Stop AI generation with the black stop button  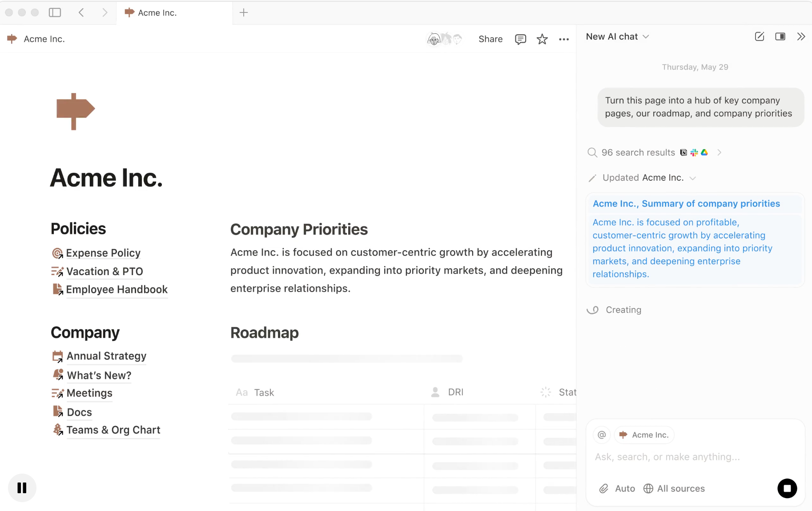(787, 488)
